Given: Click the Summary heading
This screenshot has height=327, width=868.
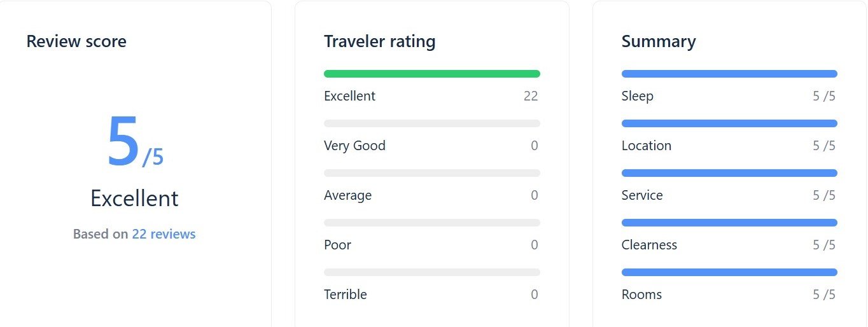Looking at the screenshot, I should pos(659,41).
